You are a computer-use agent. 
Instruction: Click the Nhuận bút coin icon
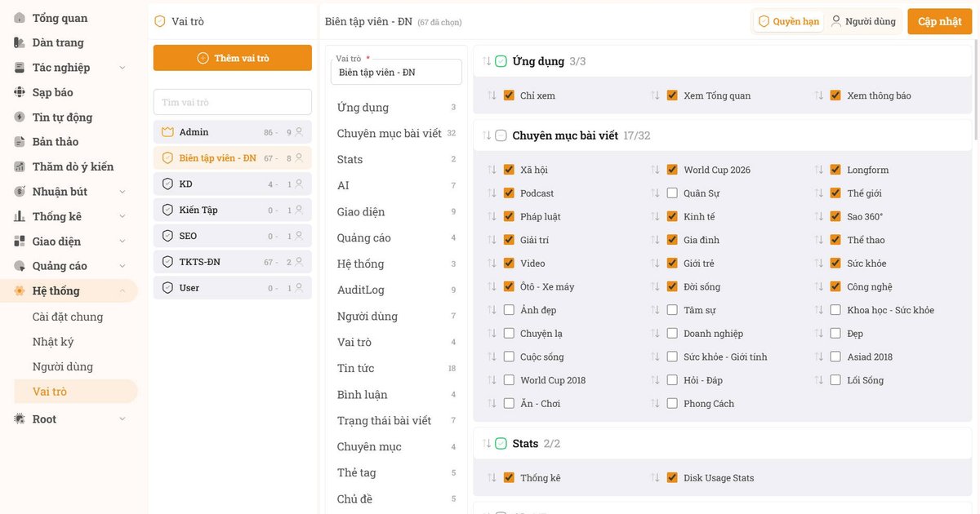point(20,192)
